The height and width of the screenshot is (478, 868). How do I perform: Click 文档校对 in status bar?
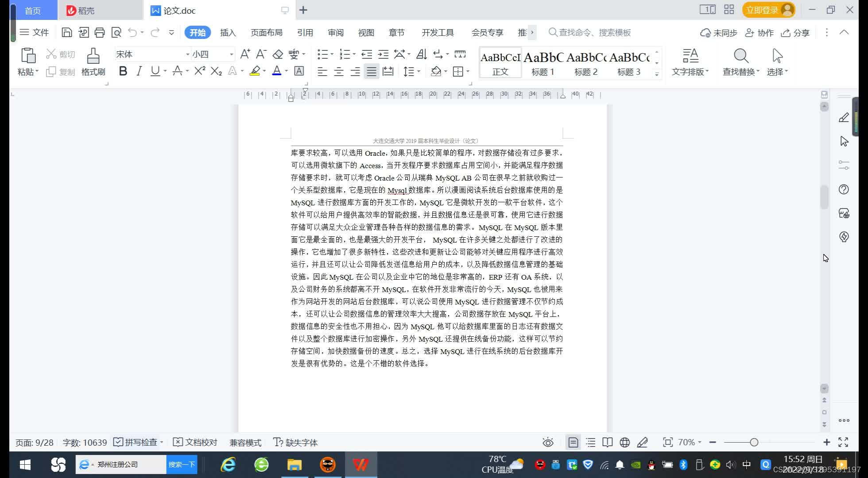pos(195,442)
